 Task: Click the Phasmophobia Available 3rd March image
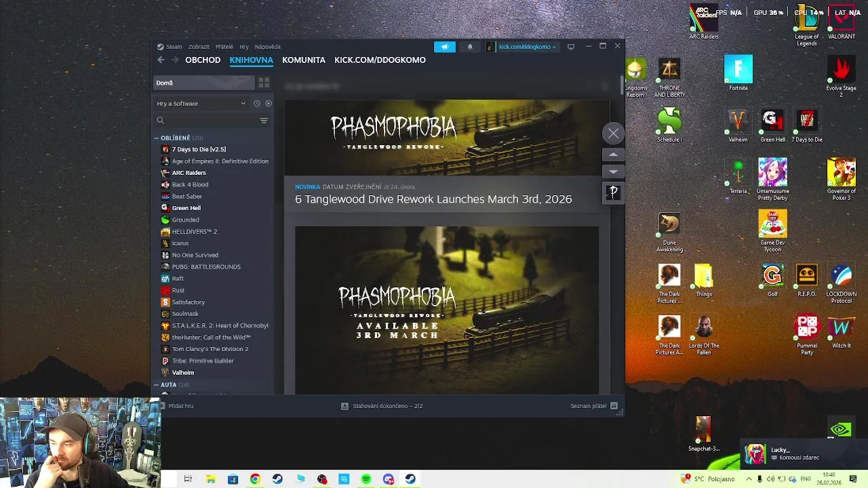tap(447, 310)
